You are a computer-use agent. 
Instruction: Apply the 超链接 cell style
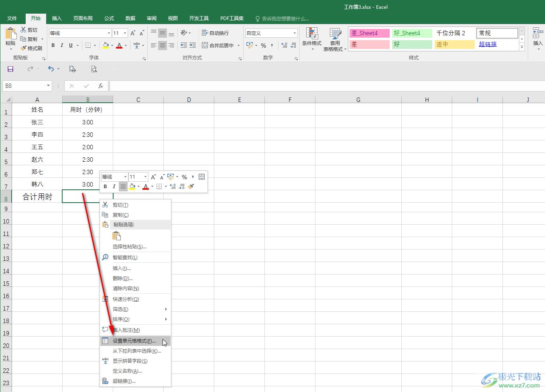[x=497, y=44]
